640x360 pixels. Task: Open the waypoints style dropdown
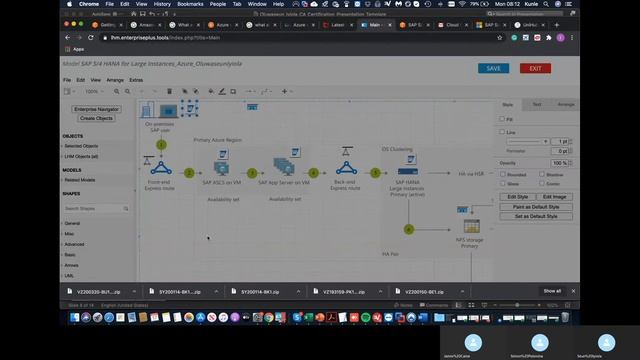coord(266,91)
